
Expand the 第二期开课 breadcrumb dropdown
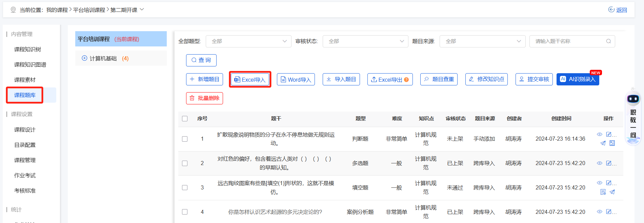coord(142,9)
